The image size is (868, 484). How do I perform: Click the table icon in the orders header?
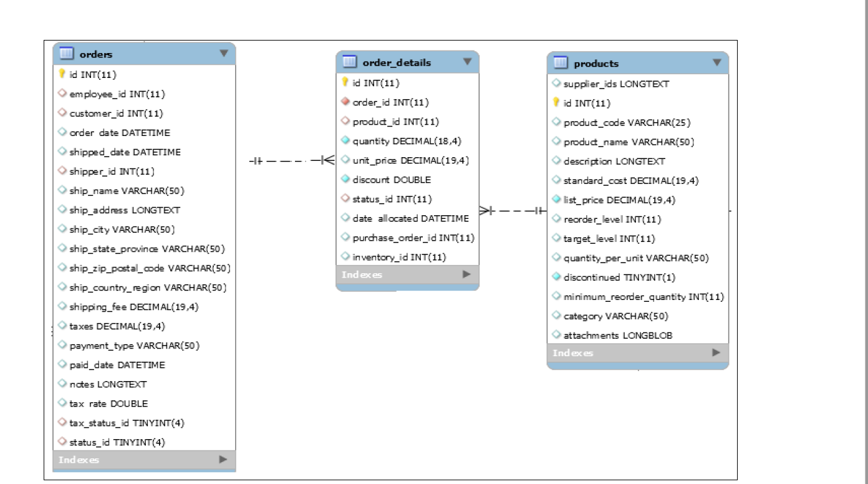point(65,54)
